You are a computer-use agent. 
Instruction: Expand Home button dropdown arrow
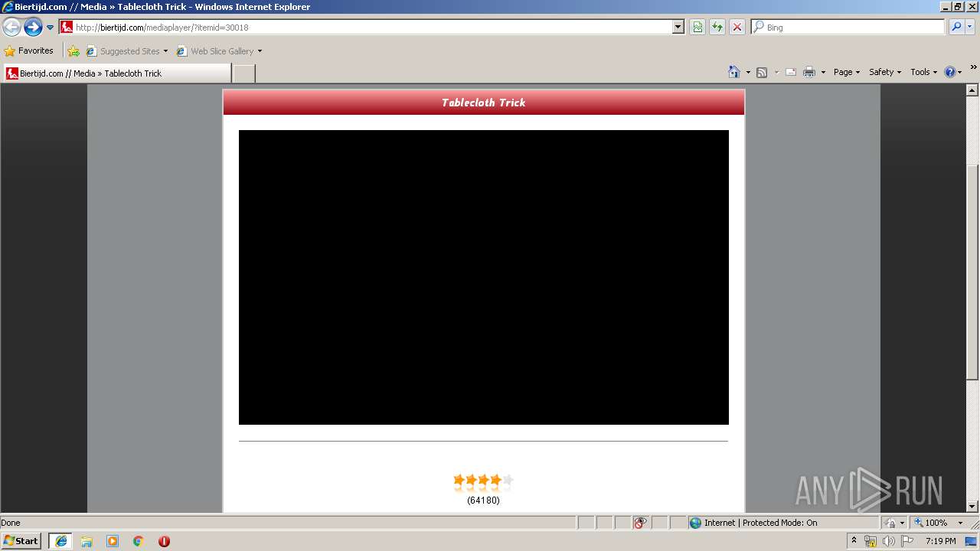(x=748, y=72)
